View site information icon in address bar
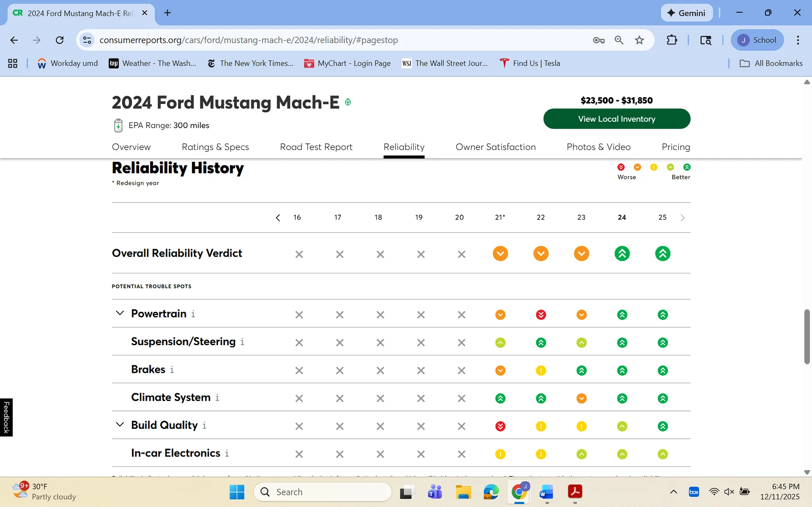This screenshot has height=507, width=812. click(x=87, y=40)
